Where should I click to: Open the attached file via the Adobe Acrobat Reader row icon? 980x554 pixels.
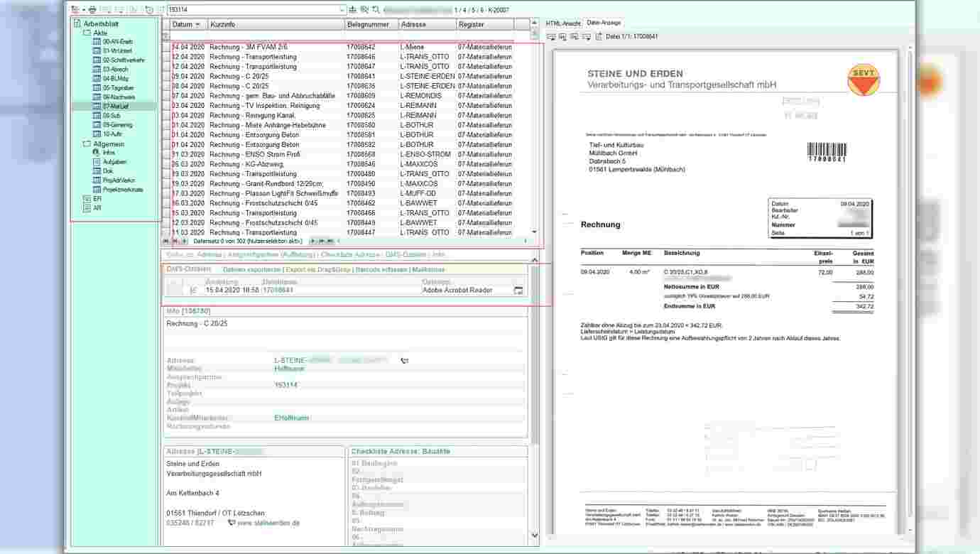click(x=518, y=290)
